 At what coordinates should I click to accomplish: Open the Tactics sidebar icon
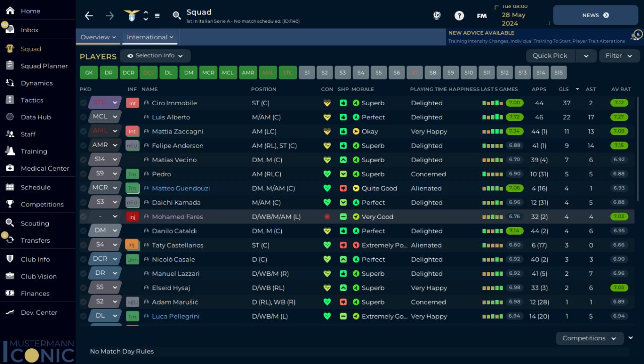click(10, 100)
